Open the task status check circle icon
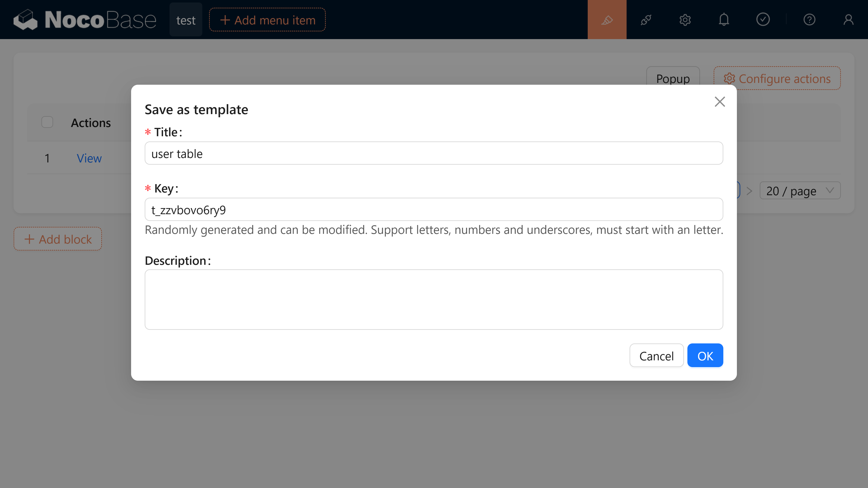Viewport: 868px width, 488px height. point(763,19)
